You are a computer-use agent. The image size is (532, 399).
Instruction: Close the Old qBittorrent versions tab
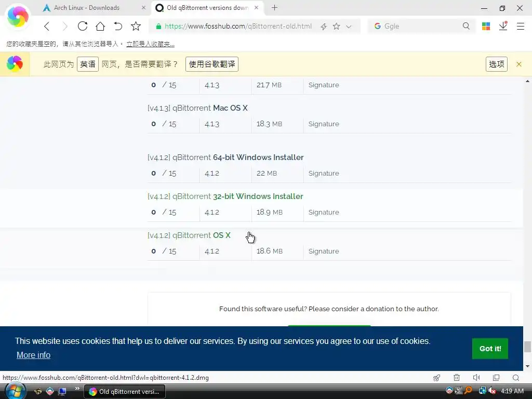click(x=256, y=7)
